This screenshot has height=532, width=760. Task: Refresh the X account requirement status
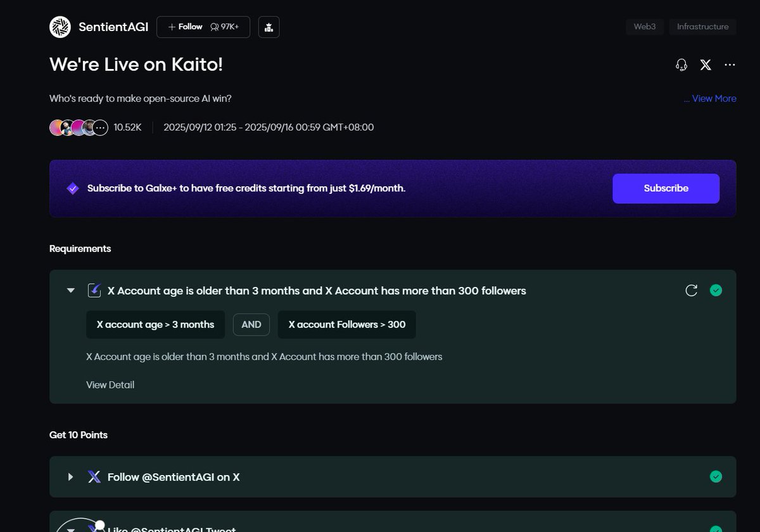click(692, 291)
